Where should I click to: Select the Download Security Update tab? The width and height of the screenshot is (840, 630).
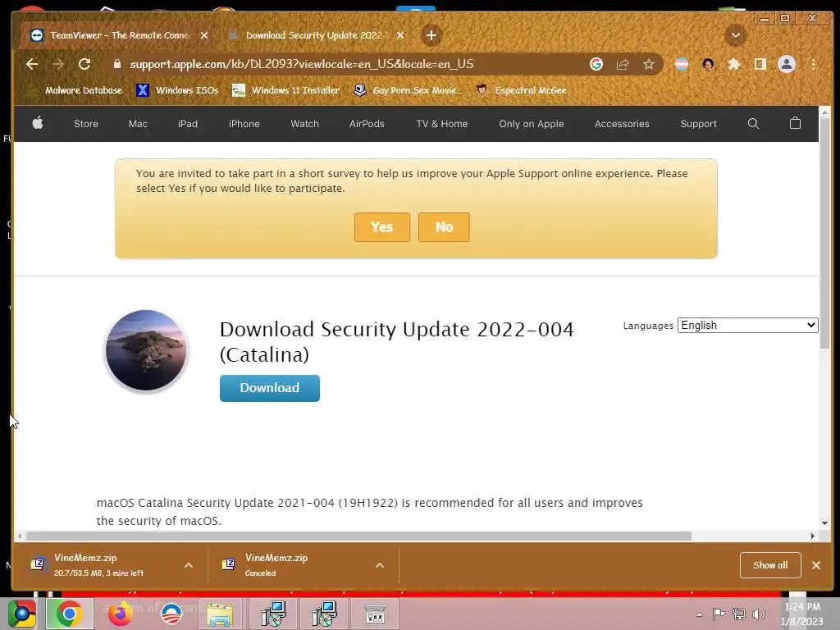pos(316,35)
